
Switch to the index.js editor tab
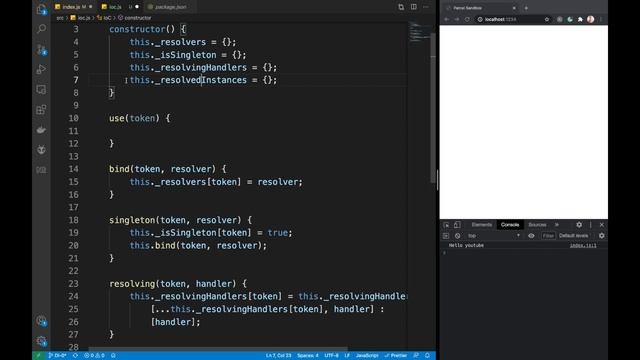click(73, 7)
